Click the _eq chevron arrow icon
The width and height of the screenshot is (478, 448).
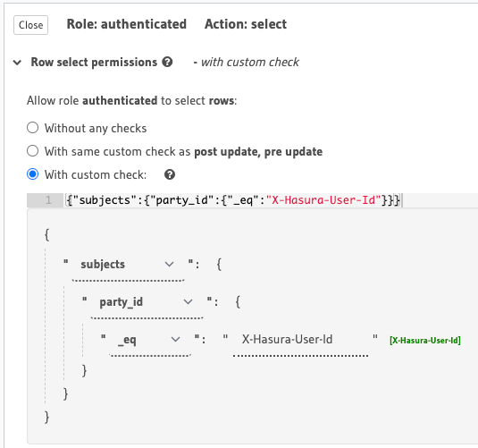pyautogui.click(x=176, y=340)
